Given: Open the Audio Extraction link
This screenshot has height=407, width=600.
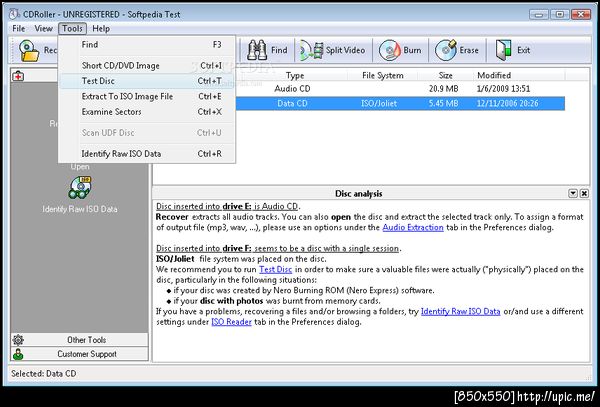Looking at the screenshot, I should 413,228.
